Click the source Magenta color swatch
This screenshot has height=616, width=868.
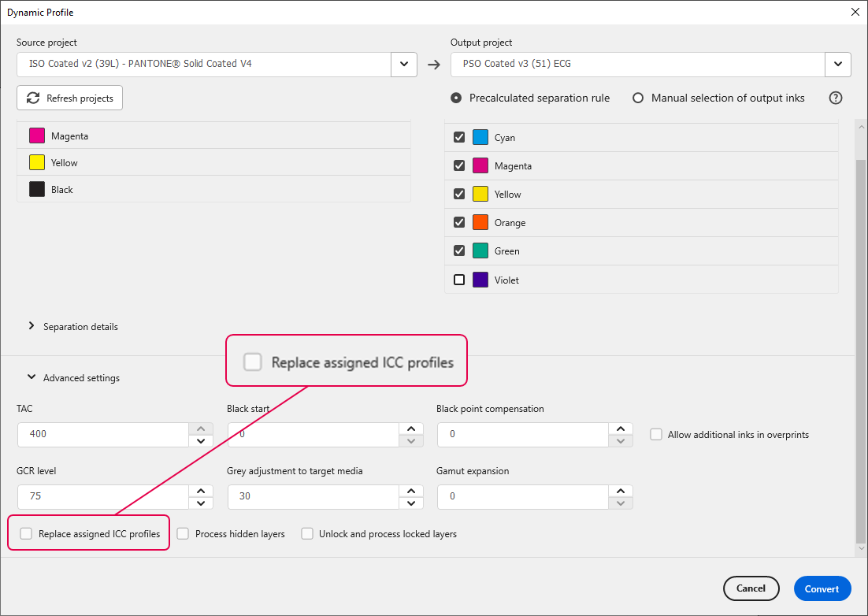37,135
